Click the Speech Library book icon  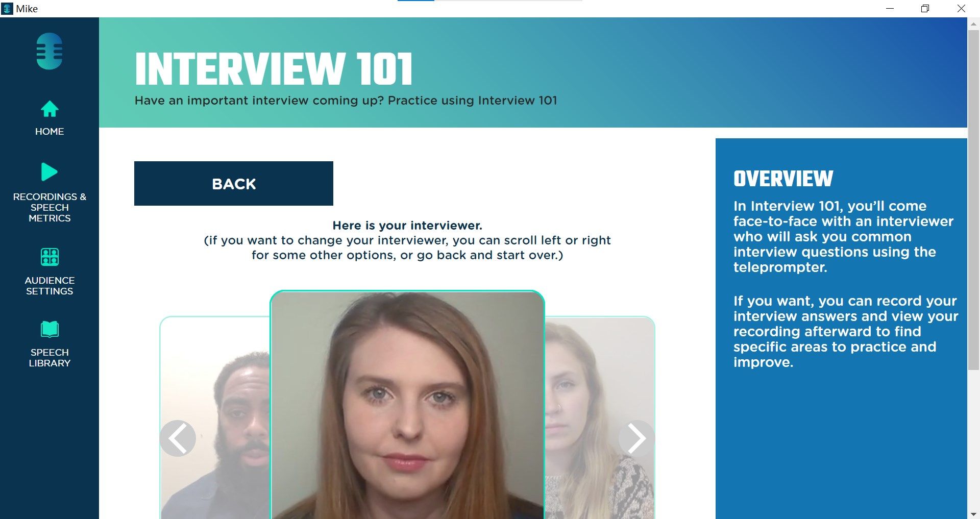50,329
